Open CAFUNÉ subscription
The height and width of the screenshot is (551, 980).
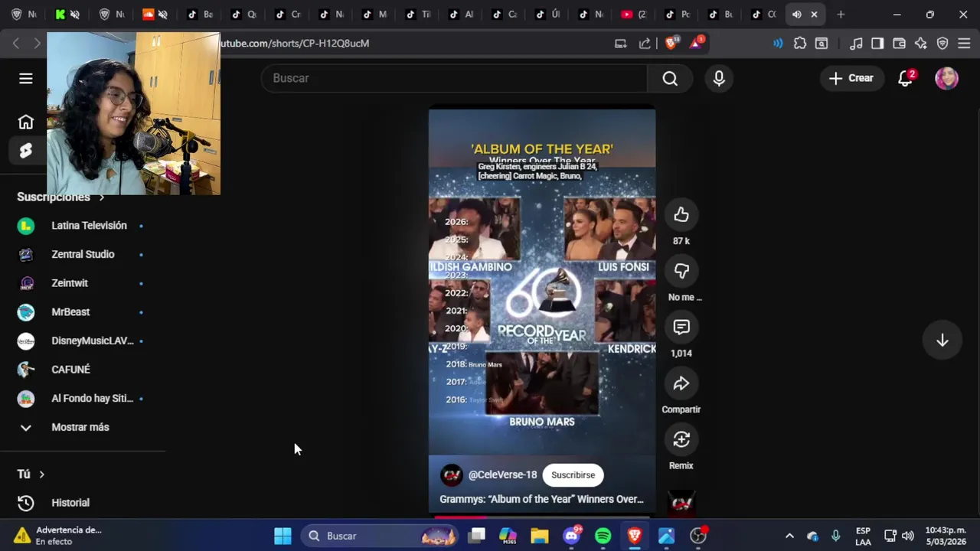pyautogui.click(x=83, y=370)
